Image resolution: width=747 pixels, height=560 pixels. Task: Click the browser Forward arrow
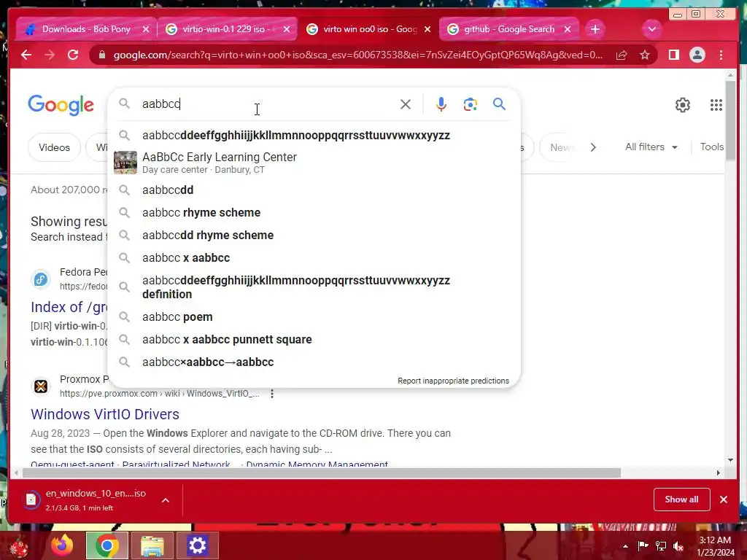50,55
